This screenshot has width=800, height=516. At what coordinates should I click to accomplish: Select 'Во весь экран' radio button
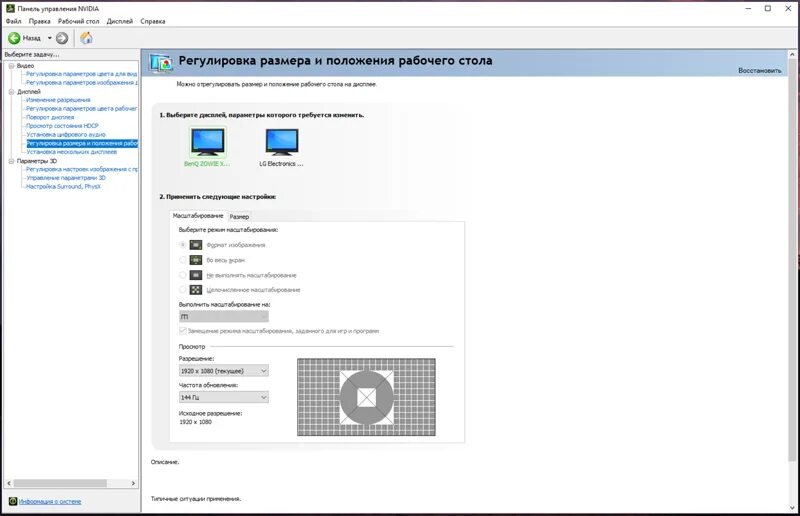click(183, 260)
